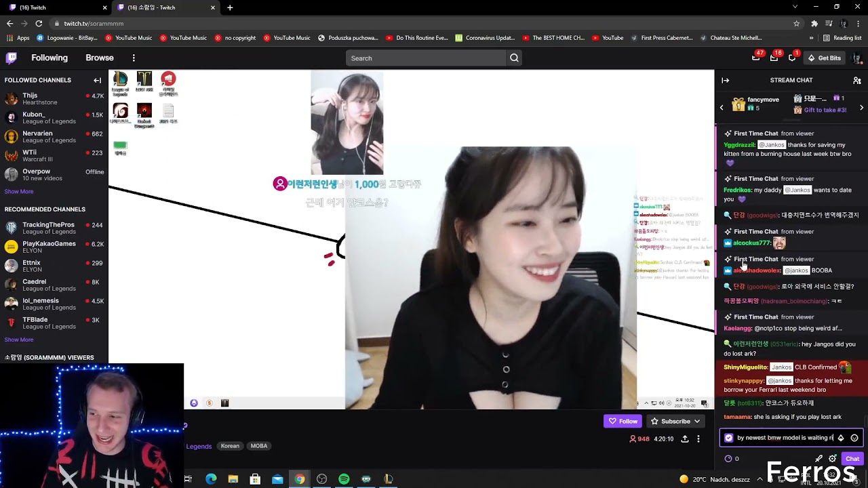The height and width of the screenshot is (488, 868).
Task: Open whispers icon with 1 badge
Action: coord(792,58)
